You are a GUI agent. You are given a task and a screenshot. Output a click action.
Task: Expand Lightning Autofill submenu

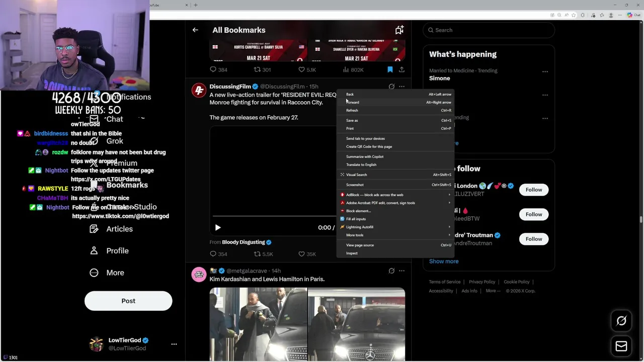point(395,227)
